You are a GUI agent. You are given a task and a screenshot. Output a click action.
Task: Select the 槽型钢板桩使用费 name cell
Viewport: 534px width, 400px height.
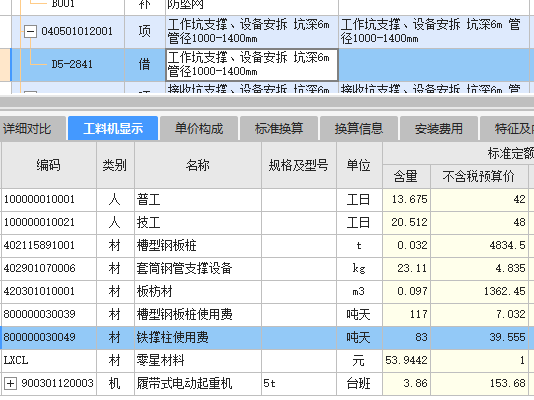198,314
